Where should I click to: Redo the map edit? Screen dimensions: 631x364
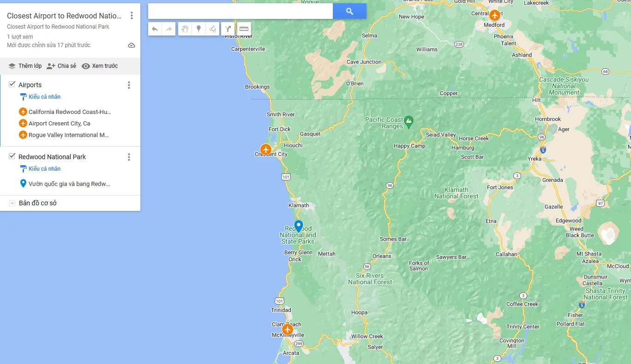[x=169, y=29]
